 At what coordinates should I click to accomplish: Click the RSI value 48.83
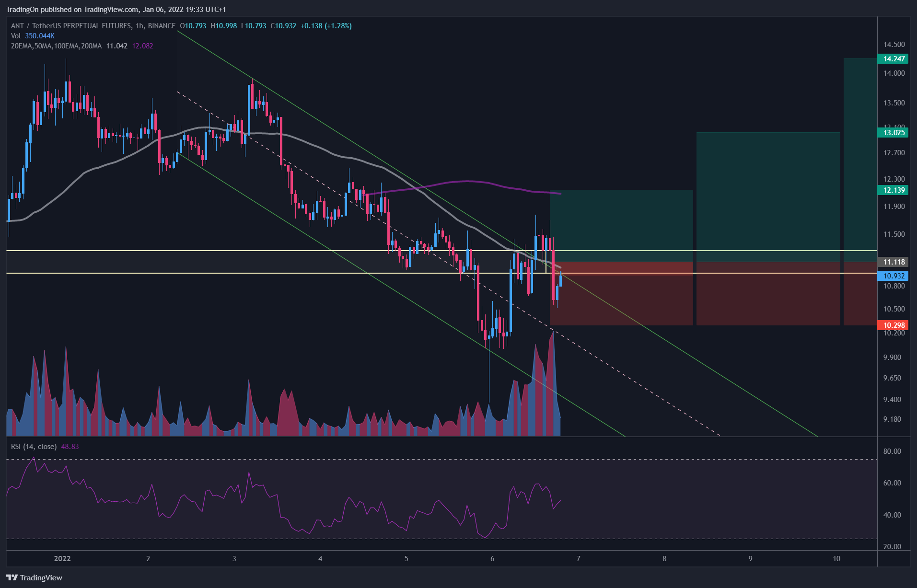click(x=70, y=447)
